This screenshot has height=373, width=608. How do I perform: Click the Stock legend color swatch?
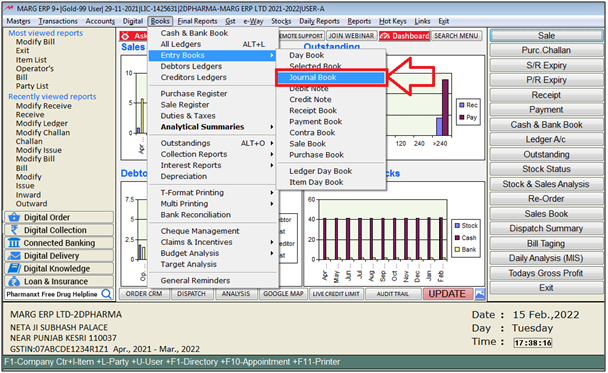click(457, 226)
